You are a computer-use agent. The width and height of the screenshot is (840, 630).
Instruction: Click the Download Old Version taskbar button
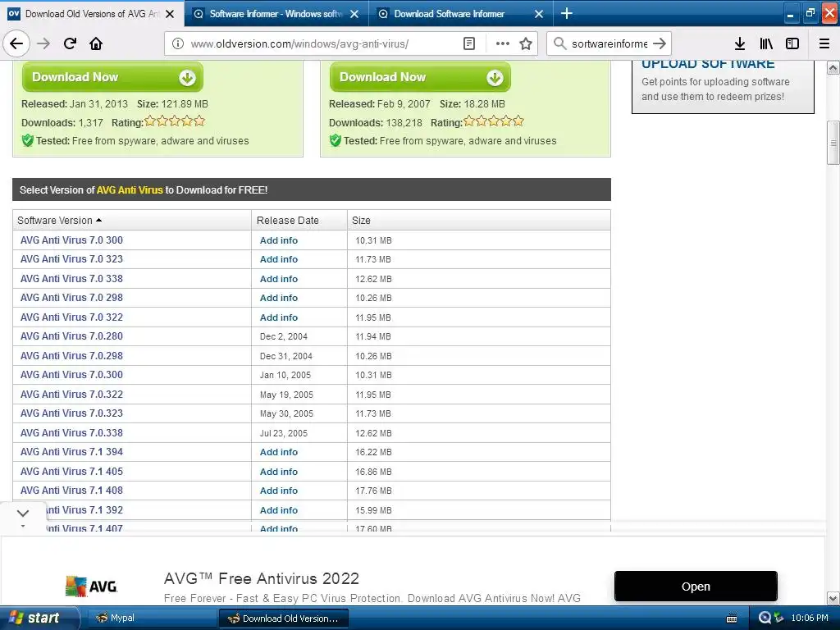coord(284,619)
